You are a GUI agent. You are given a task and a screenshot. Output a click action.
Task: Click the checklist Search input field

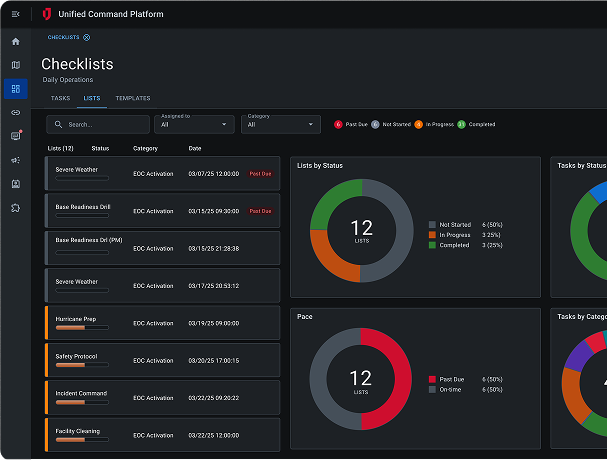click(x=100, y=124)
